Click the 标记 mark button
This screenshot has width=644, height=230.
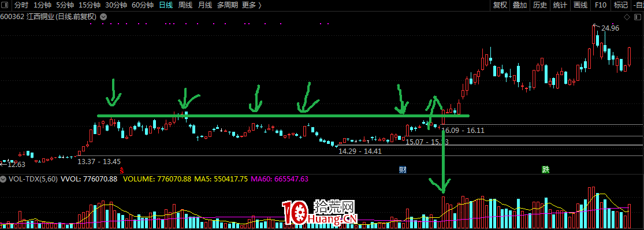[620, 5]
